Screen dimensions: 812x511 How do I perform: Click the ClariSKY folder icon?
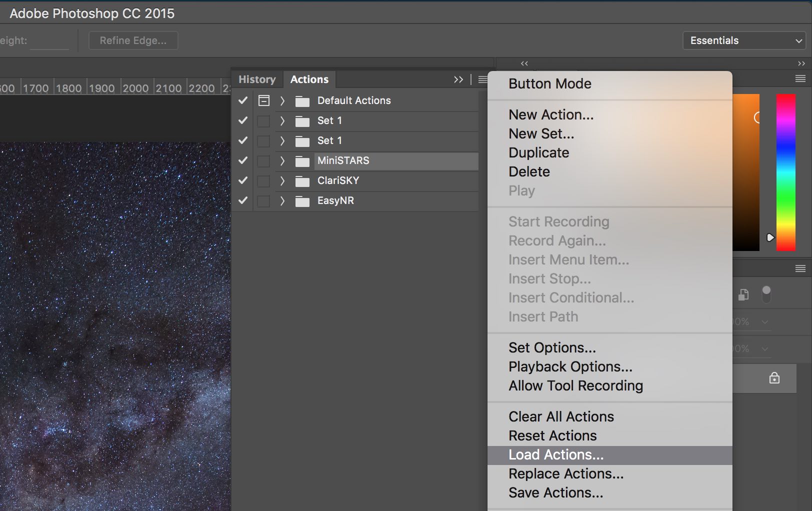tap(302, 181)
